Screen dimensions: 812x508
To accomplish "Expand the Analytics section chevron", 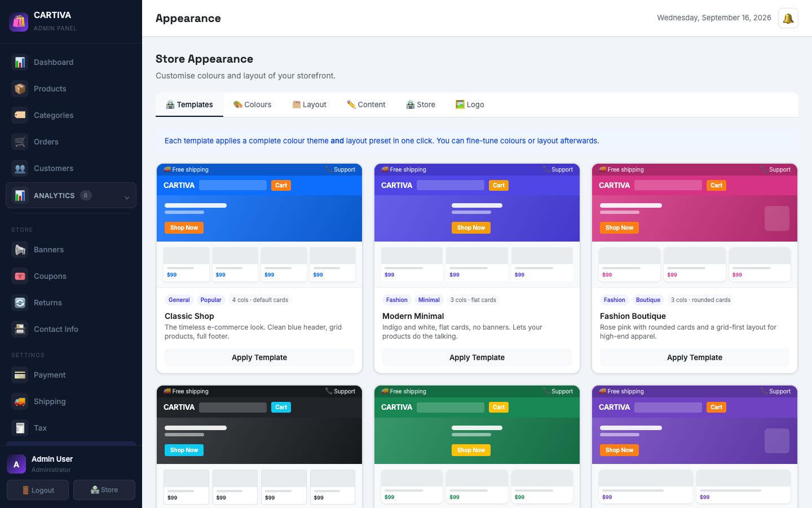I will pyautogui.click(x=127, y=197).
